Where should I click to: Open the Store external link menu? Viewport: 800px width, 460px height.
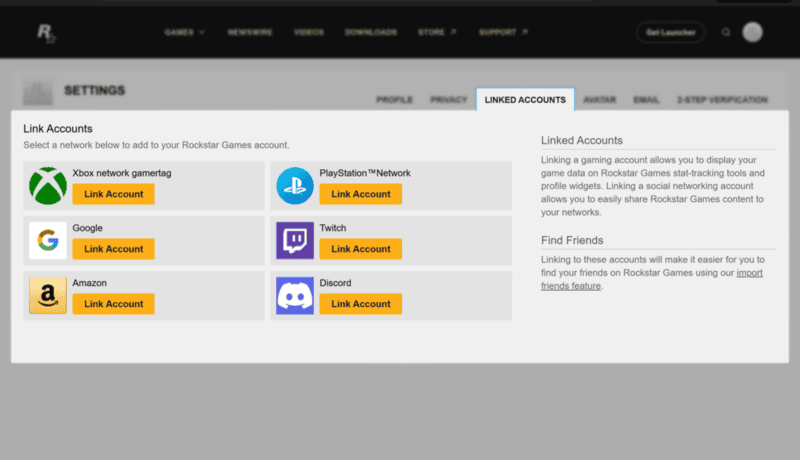(x=437, y=32)
